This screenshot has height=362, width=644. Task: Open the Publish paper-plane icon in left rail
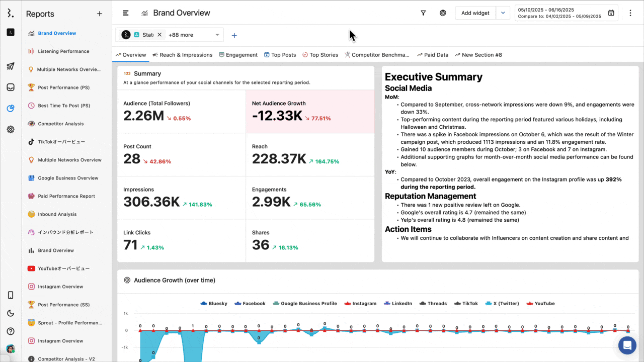coord(11,66)
